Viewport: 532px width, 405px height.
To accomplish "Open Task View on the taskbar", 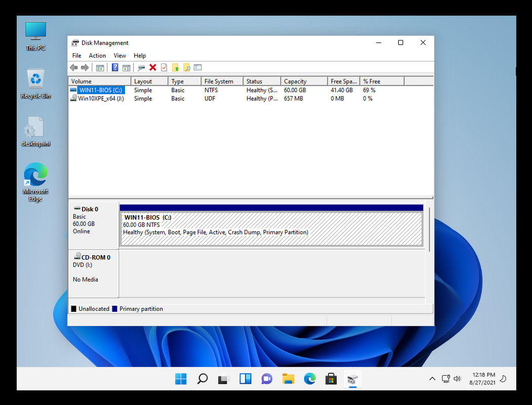I will coord(224,379).
